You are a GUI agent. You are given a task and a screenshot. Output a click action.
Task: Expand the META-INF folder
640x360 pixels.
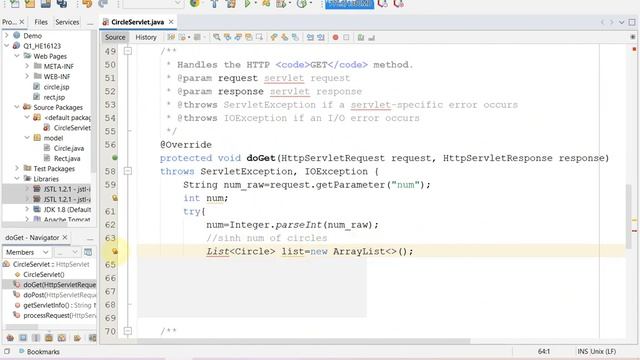[x=27, y=66]
